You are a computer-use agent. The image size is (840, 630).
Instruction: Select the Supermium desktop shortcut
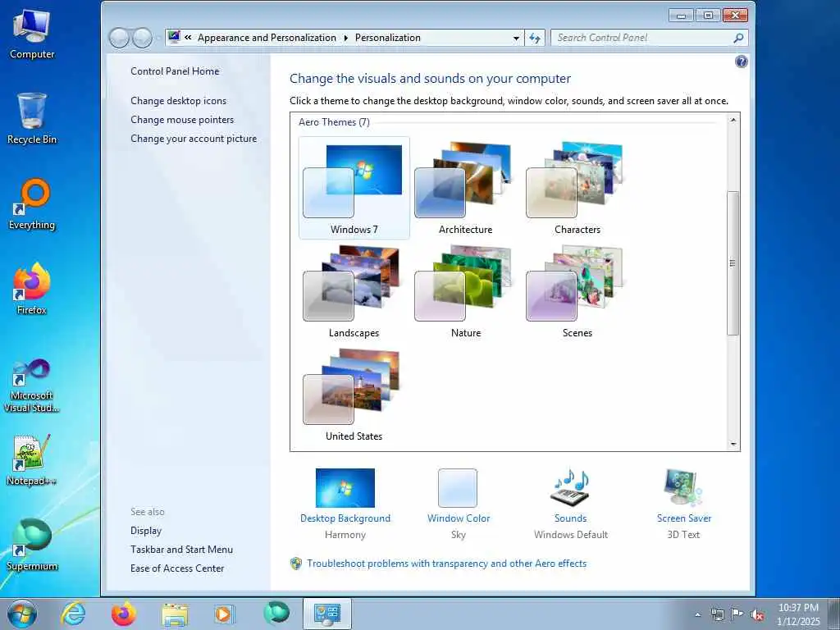tap(32, 545)
